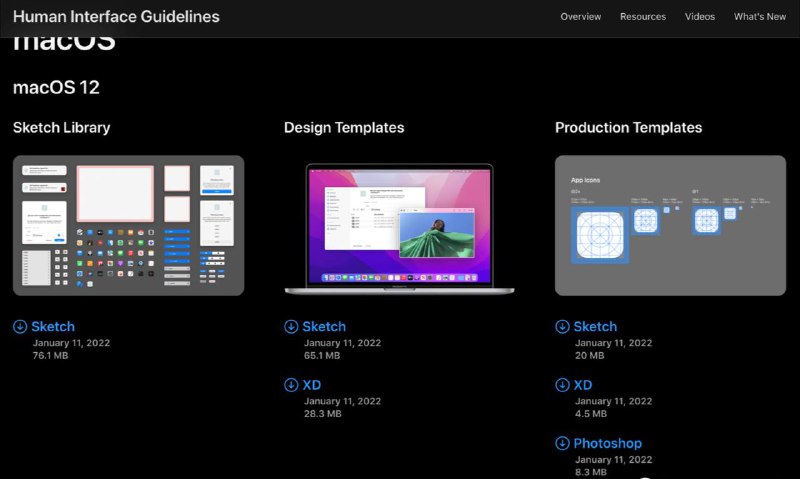The width and height of the screenshot is (800, 479).
Task: Open the Overview navigation item
Action: tap(580, 17)
